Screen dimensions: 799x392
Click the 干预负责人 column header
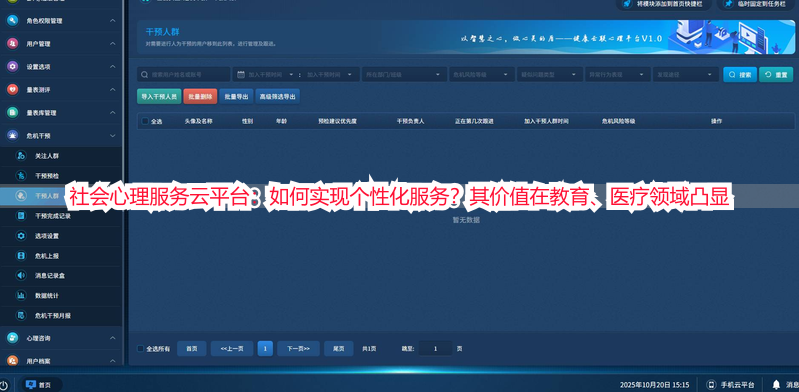point(410,121)
